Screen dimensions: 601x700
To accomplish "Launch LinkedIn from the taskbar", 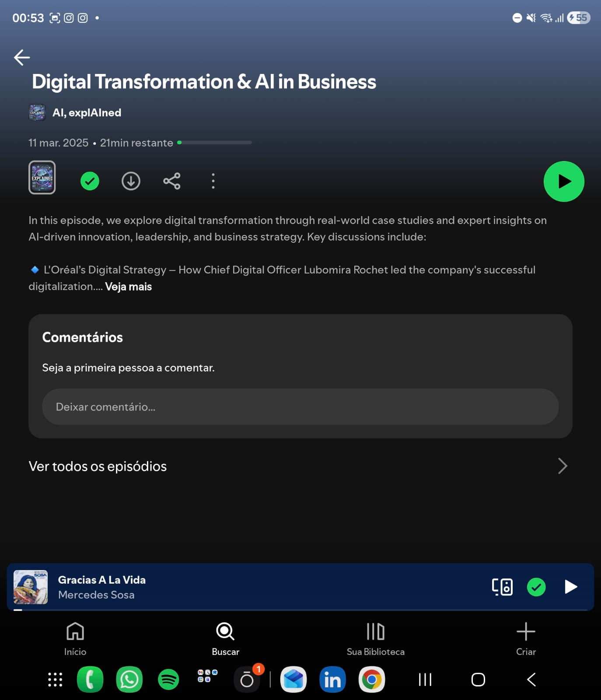I will point(333,679).
